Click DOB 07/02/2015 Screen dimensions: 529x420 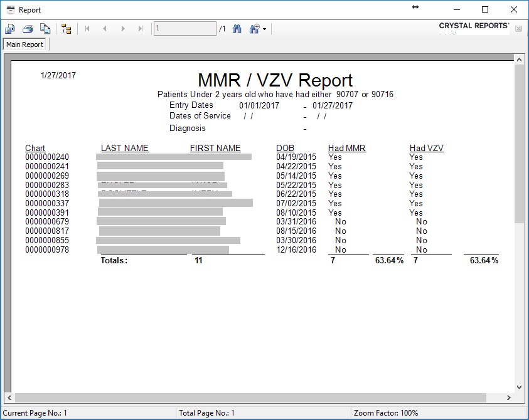click(296, 204)
